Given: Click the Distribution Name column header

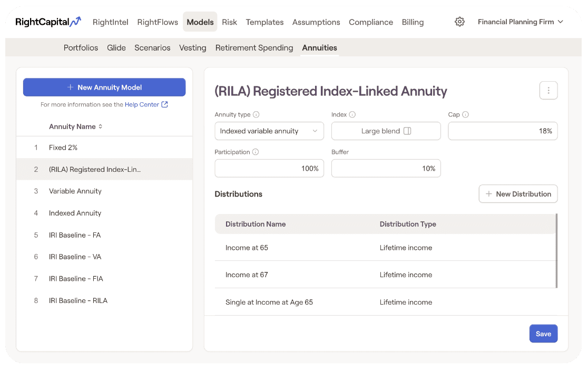Looking at the screenshot, I should (x=256, y=224).
